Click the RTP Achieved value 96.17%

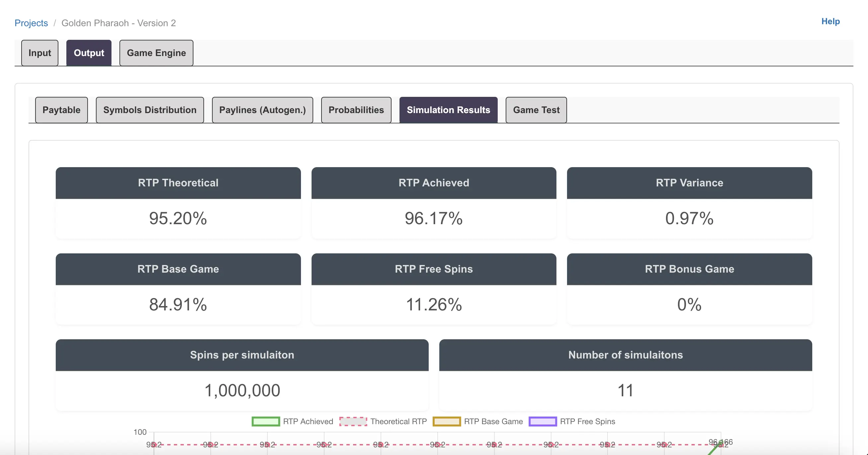coord(434,218)
